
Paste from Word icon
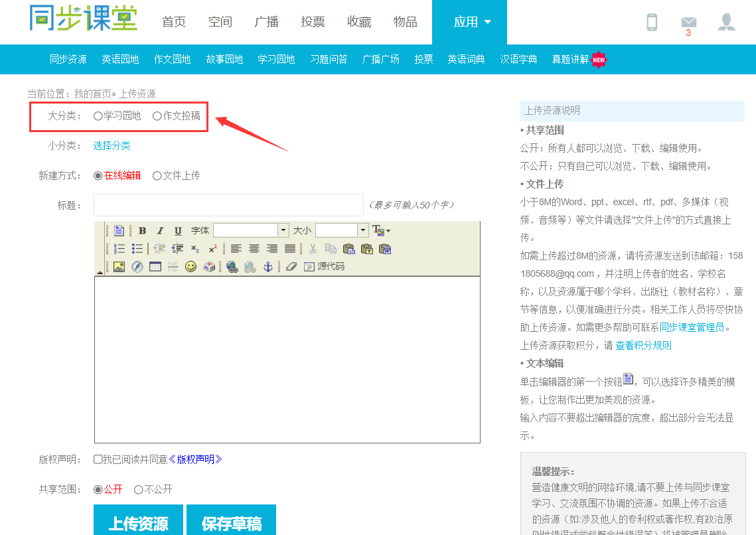coord(385,249)
